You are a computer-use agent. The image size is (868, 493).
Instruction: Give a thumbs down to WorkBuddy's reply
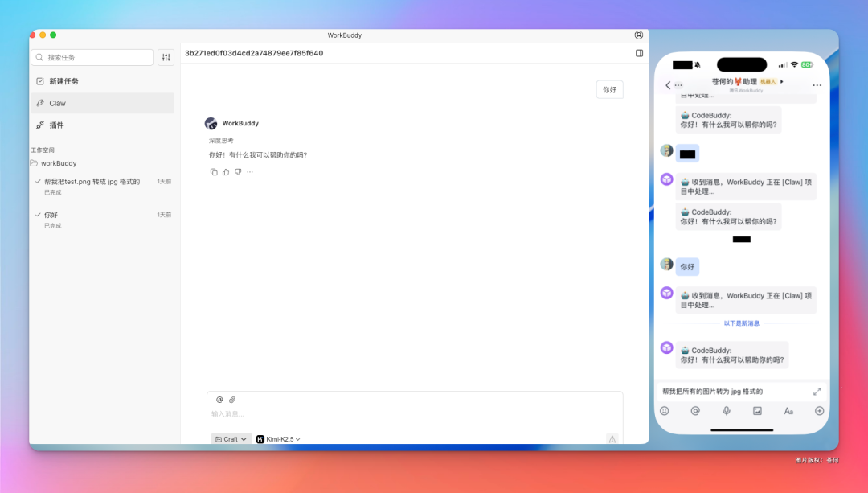click(238, 171)
